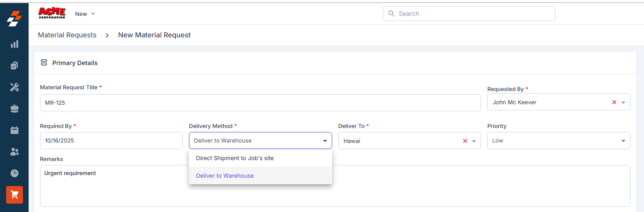Select Direct Shipment to Job's site option

[235, 158]
